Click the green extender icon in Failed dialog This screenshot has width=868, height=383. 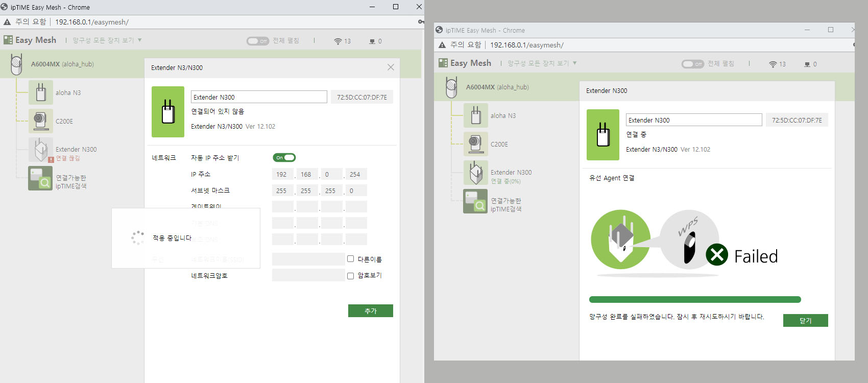pos(603,135)
